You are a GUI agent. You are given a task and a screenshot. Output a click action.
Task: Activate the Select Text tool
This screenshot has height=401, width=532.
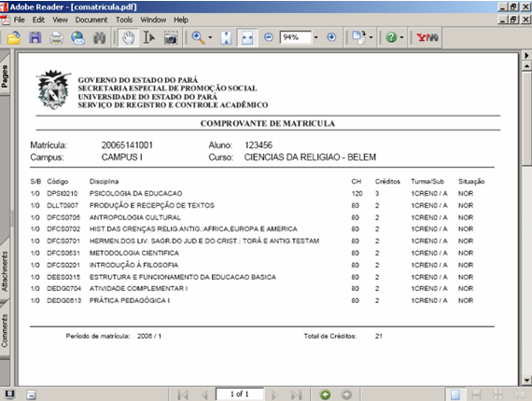coord(149,37)
